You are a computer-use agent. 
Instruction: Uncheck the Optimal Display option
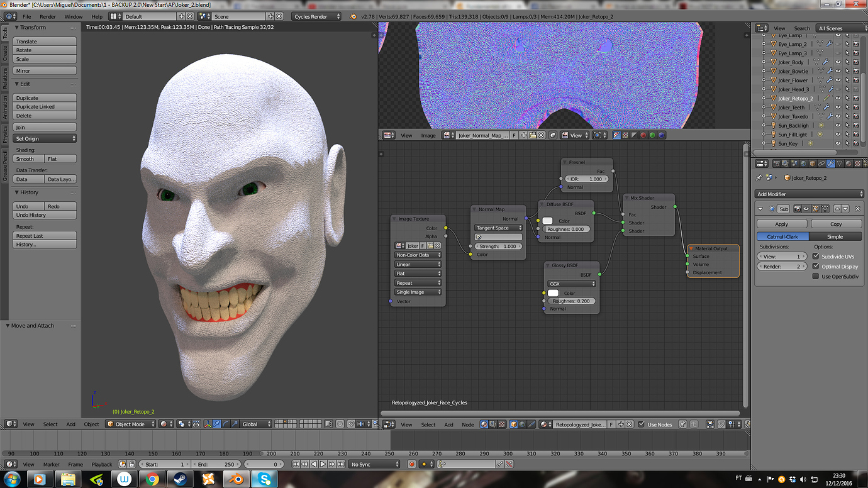(816, 267)
